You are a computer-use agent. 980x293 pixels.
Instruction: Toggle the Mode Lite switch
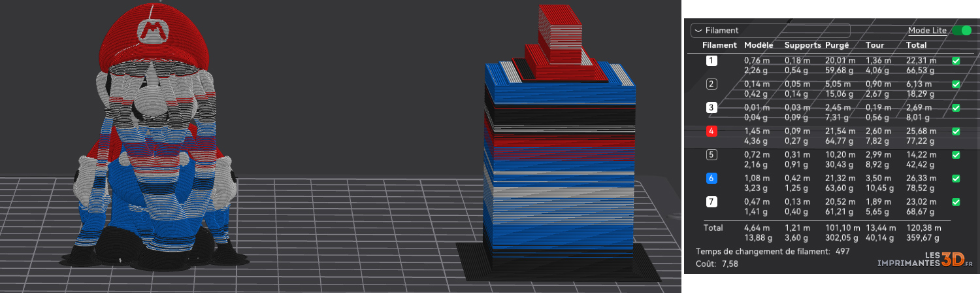pyautogui.click(x=961, y=30)
